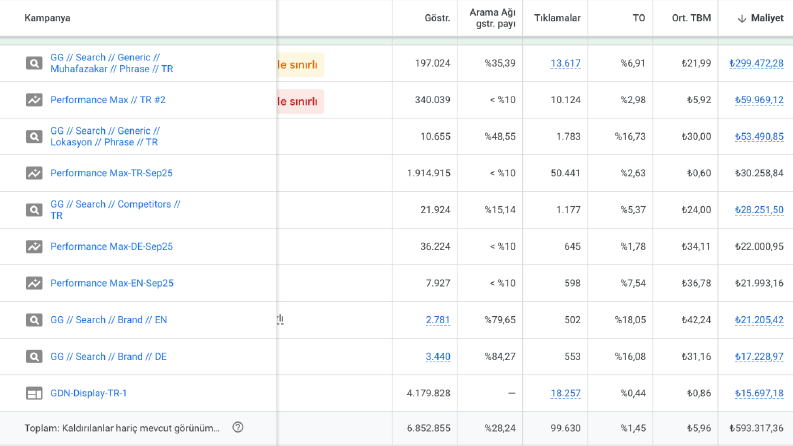The width and height of the screenshot is (793, 446).
Task: Sort by Tıklamalar column header
Action: (557, 18)
